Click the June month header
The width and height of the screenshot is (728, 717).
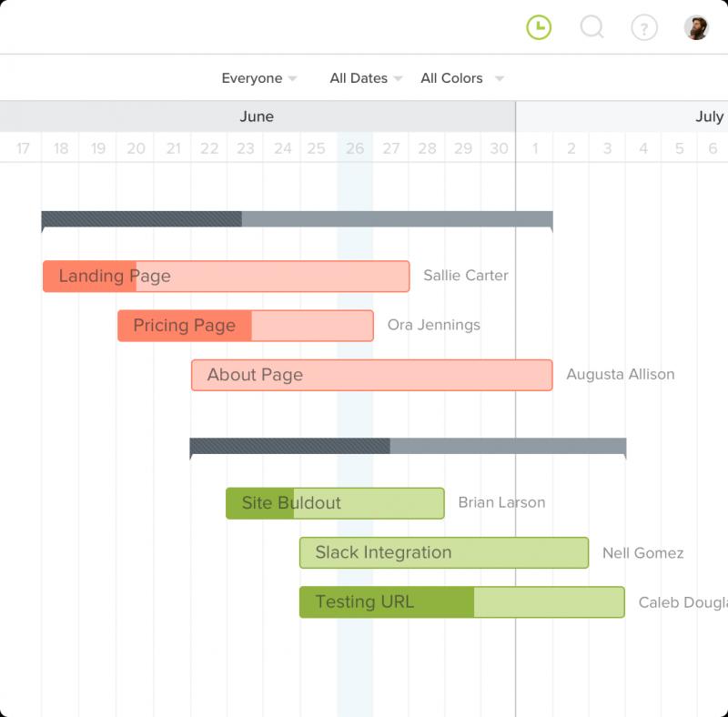coord(257,116)
